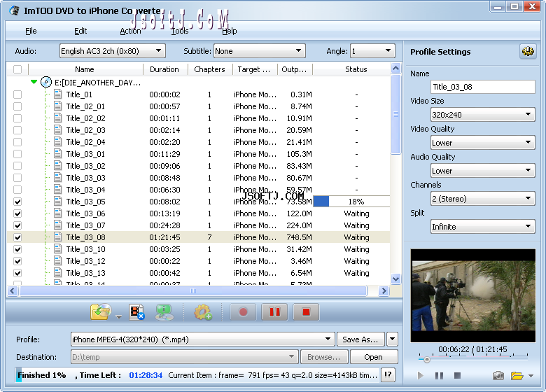Play the preview video
Viewport: 546px width, 392px height.
tap(420, 376)
